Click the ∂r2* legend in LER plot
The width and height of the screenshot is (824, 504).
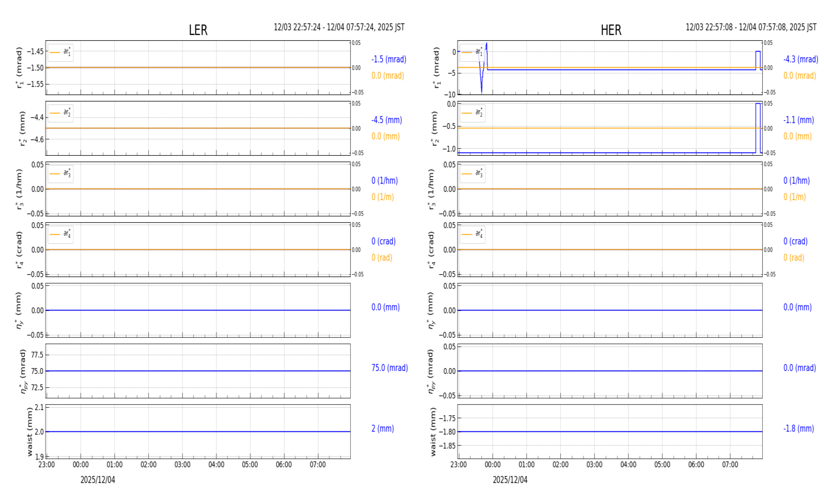(x=61, y=113)
